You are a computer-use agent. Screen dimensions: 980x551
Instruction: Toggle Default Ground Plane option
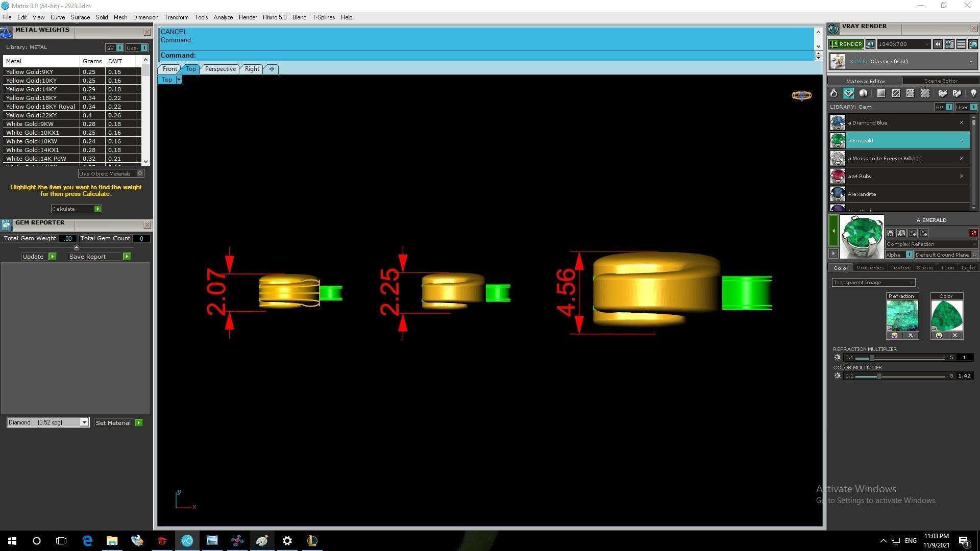974,255
